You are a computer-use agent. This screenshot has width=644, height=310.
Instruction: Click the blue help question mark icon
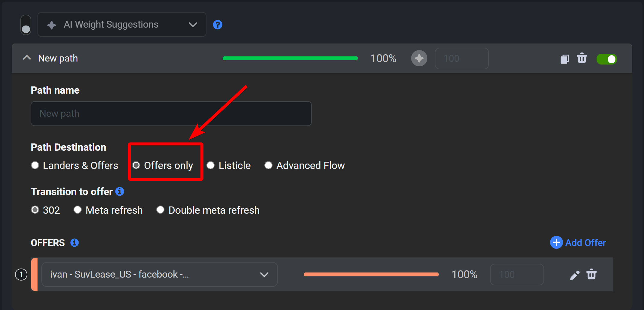pyautogui.click(x=218, y=25)
